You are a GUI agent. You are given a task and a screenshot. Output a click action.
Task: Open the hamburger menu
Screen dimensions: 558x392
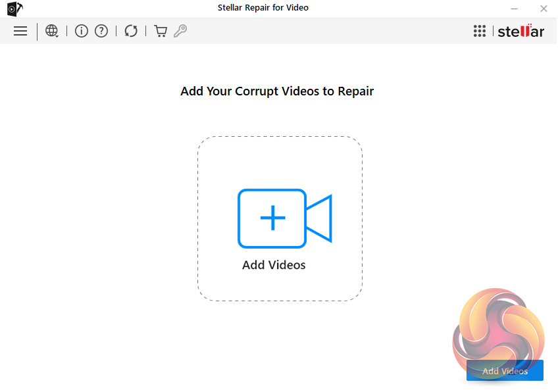tap(20, 31)
